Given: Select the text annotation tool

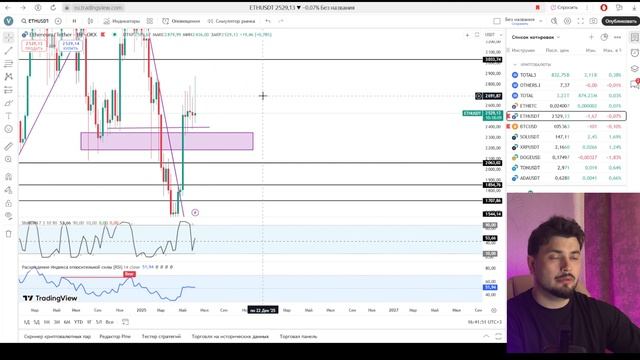Looking at the screenshot, I should tap(9, 116).
